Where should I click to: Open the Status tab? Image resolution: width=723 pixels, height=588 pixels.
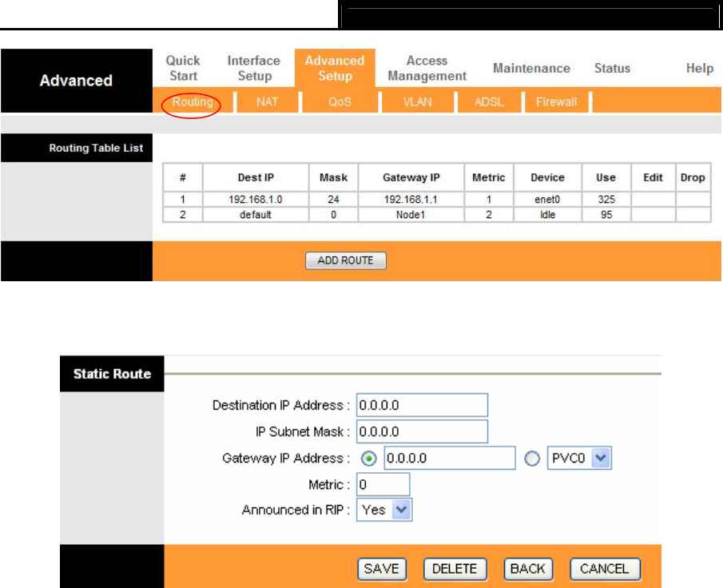[612, 69]
